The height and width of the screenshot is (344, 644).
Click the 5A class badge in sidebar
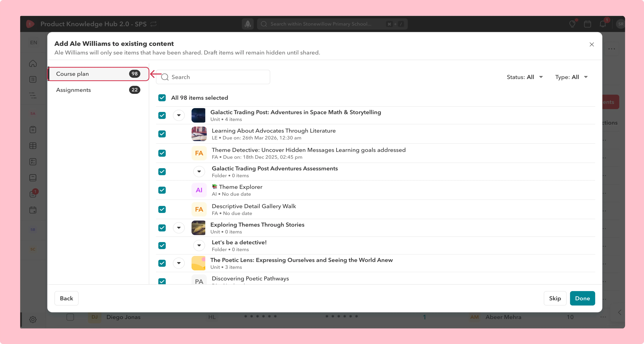pos(33,114)
